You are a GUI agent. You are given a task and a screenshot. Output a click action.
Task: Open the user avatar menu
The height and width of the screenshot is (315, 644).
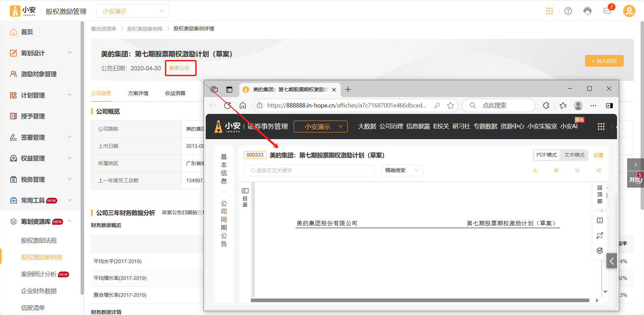629,11
